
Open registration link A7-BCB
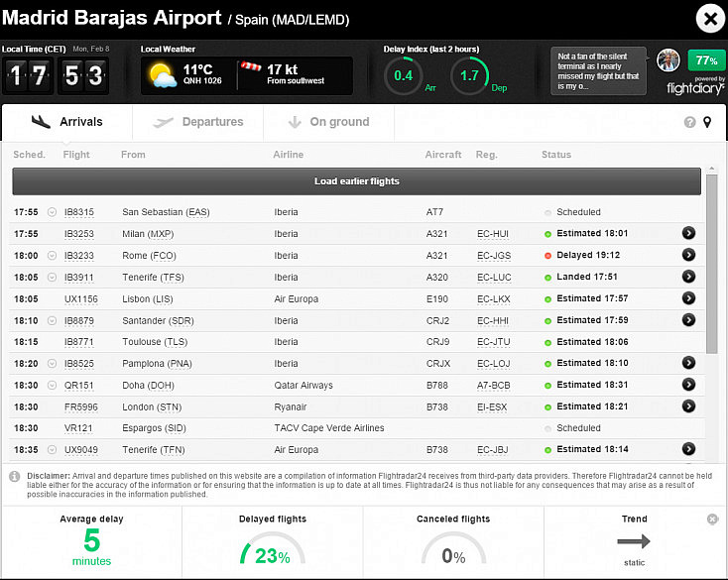(494, 386)
